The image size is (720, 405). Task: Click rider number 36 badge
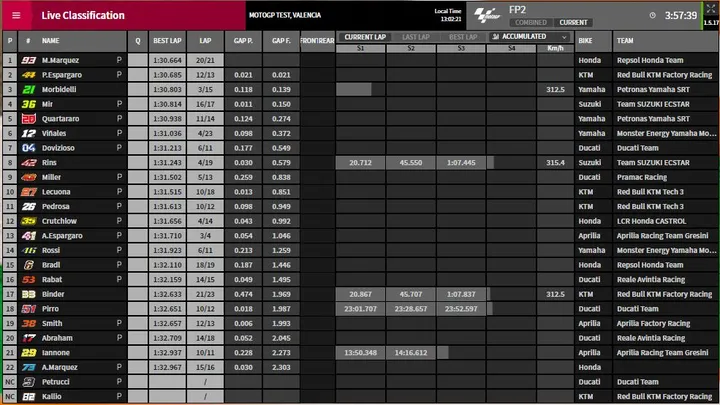pos(28,104)
